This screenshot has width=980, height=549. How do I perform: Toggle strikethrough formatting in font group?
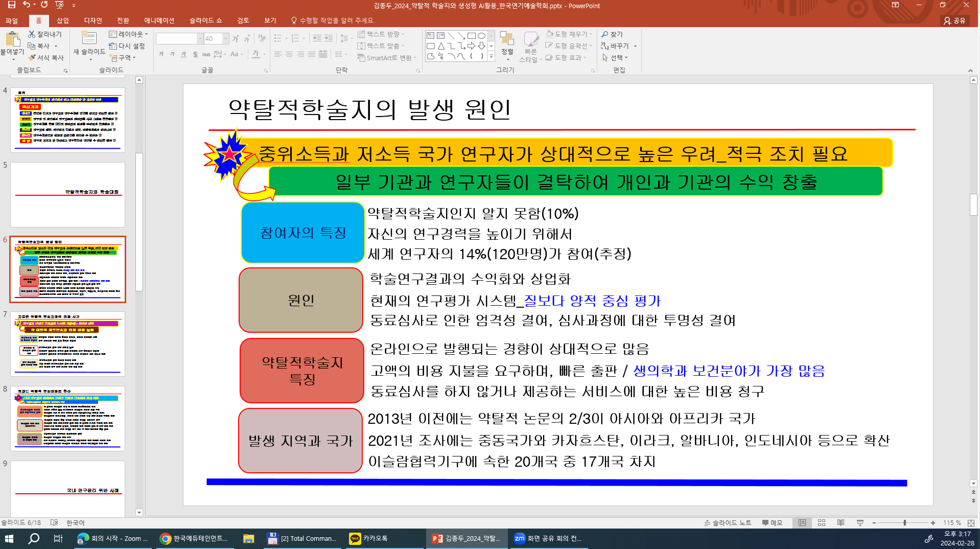click(x=206, y=54)
